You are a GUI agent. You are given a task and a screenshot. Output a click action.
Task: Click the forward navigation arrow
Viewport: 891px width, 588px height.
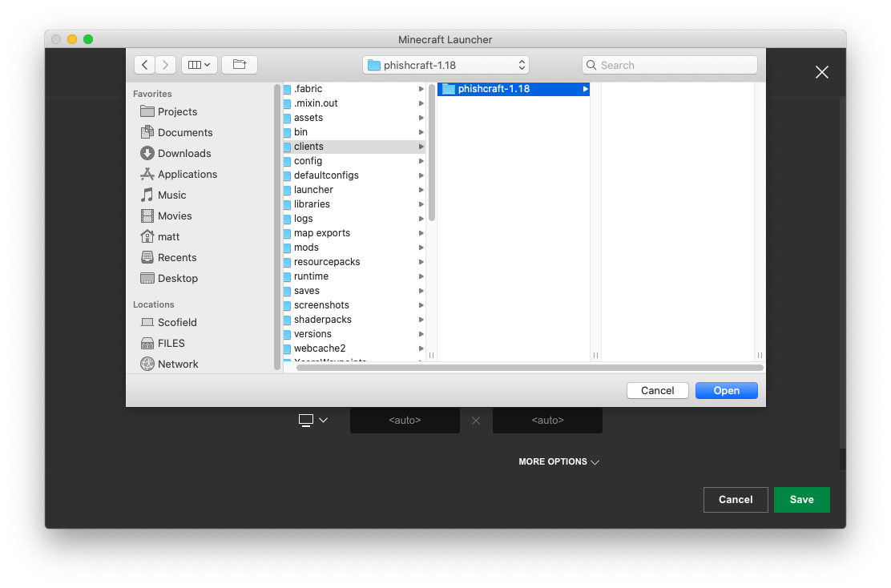click(x=166, y=64)
